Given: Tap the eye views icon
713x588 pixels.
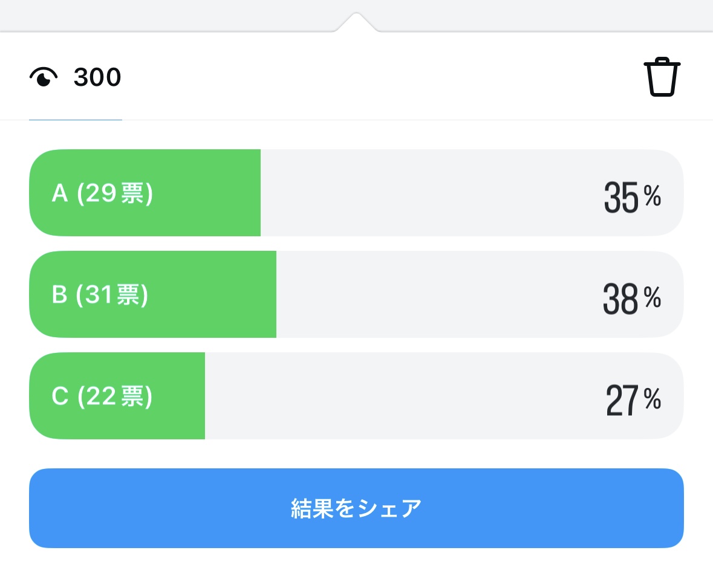Looking at the screenshot, I should tap(44, 77).
